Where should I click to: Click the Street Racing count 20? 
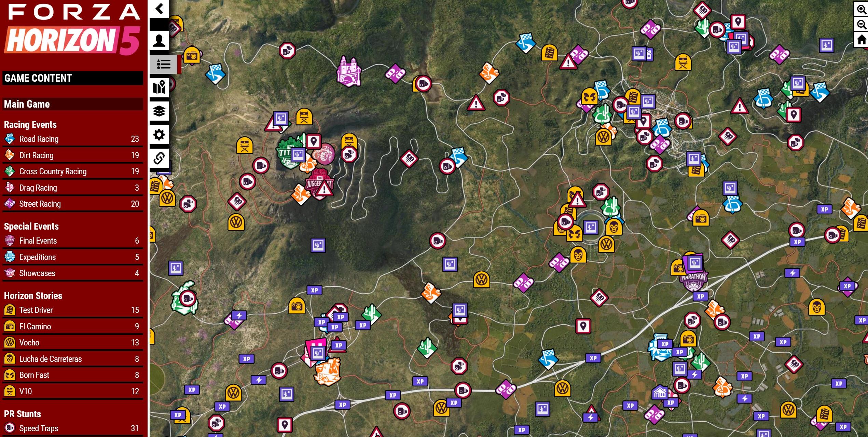pos(135,204)
